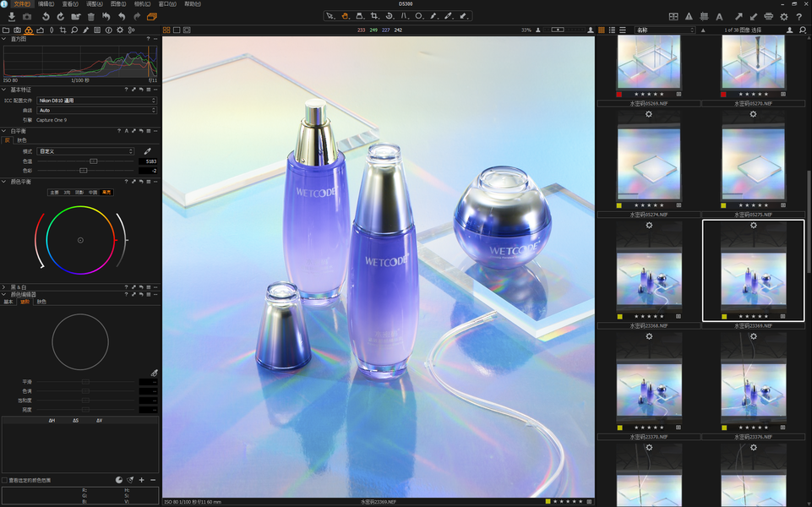This screenshot has height=507, width=812.
Task: Select the keystone correction tool
Action: click(404, 16)
